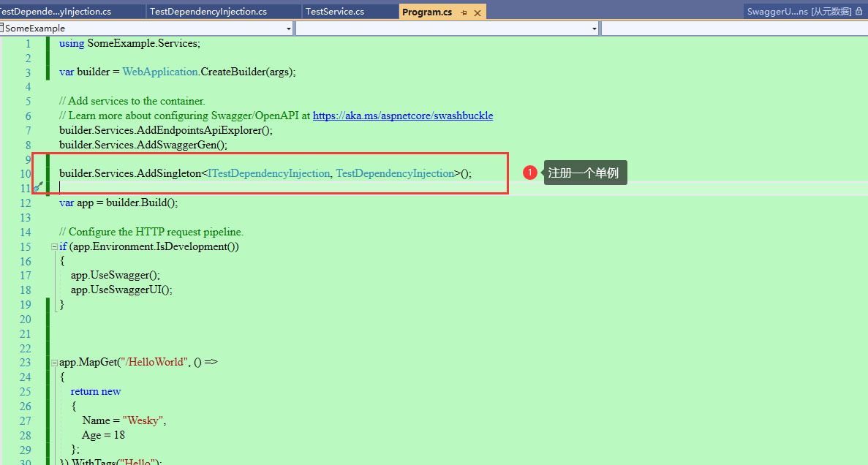
Task: Open the SwaggerU...ns metadata tab
Action: pos(799,12)
